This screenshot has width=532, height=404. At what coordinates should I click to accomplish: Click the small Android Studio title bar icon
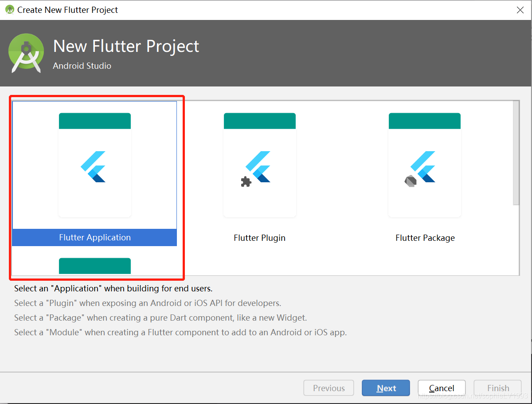tap(10, 9)
